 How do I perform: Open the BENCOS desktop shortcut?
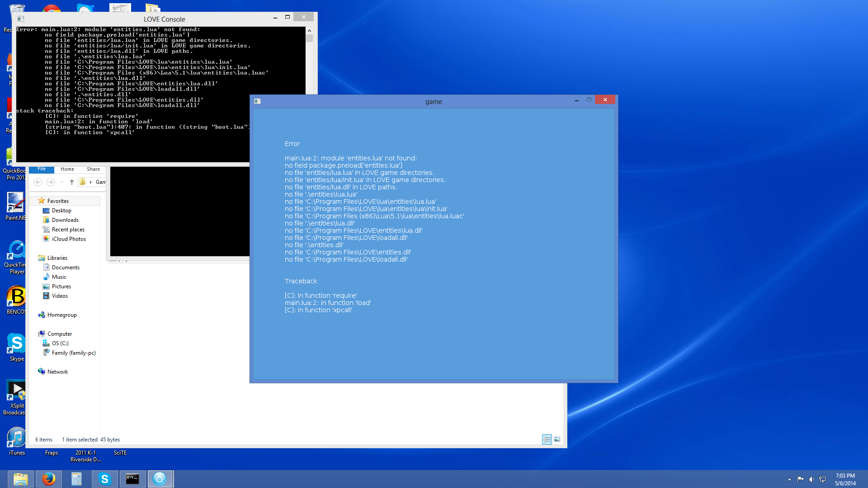[x=17, y=300]
